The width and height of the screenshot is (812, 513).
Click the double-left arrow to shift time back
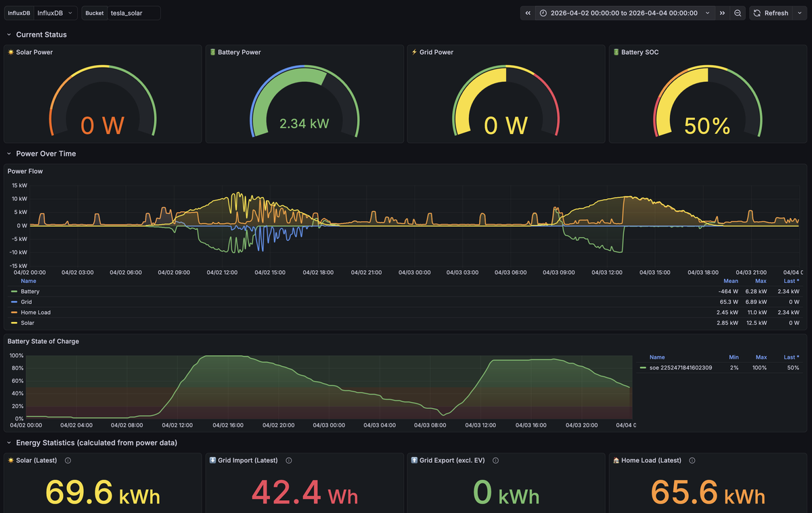click(x=527, y=12)
